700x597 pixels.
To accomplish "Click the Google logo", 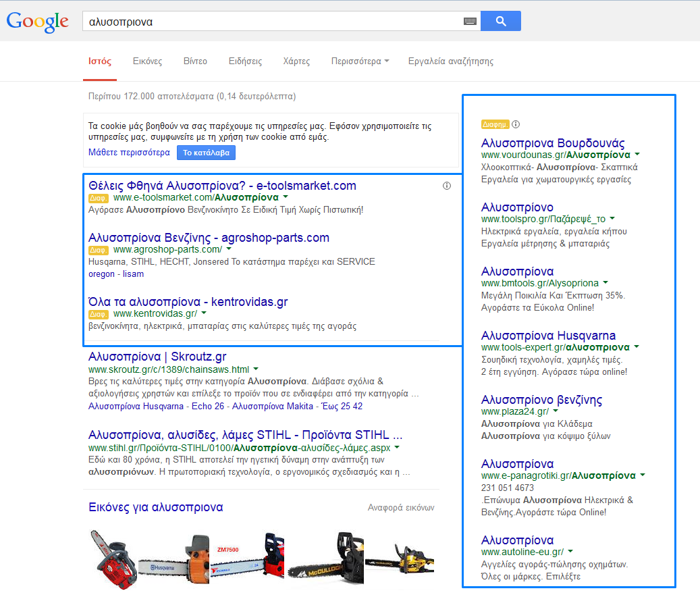I will 38,22.
